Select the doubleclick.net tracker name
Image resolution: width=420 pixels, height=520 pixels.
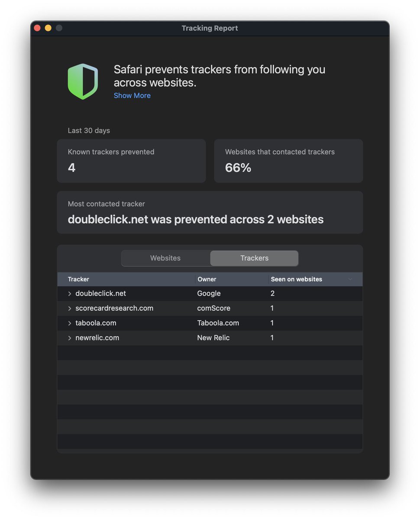click(100, 294)
